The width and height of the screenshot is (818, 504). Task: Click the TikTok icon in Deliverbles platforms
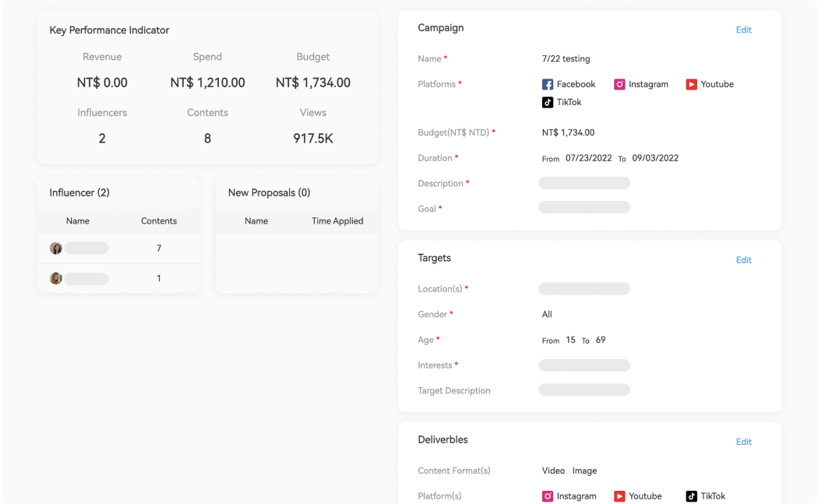click(691, 496)
